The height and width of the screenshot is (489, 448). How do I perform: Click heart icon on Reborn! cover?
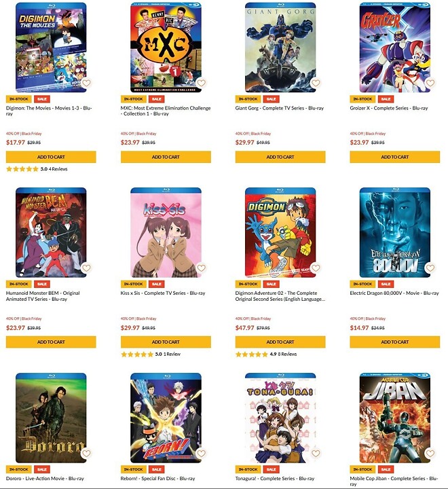202,453
